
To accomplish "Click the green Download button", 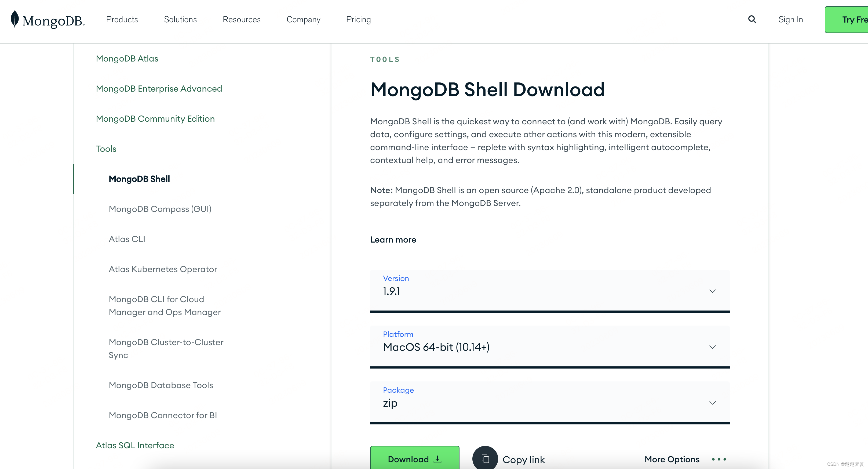I will [414, 458].
